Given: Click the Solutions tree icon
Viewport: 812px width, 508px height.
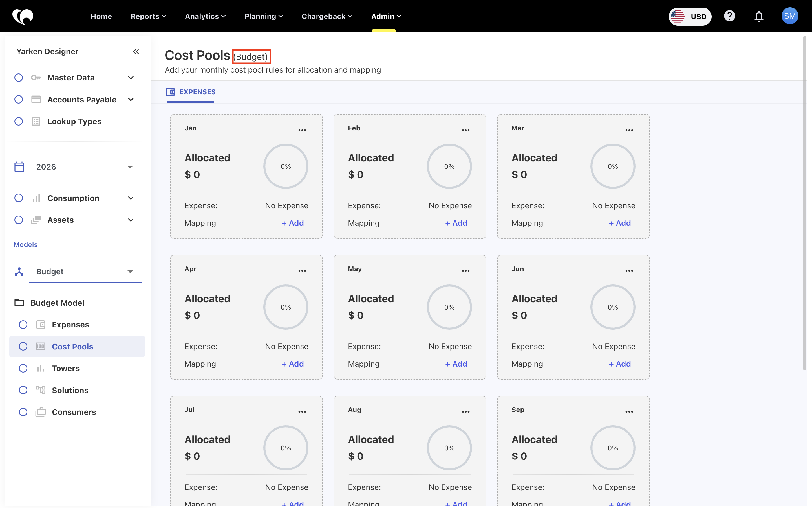Looking at the screenshot, I should [41, 390].
